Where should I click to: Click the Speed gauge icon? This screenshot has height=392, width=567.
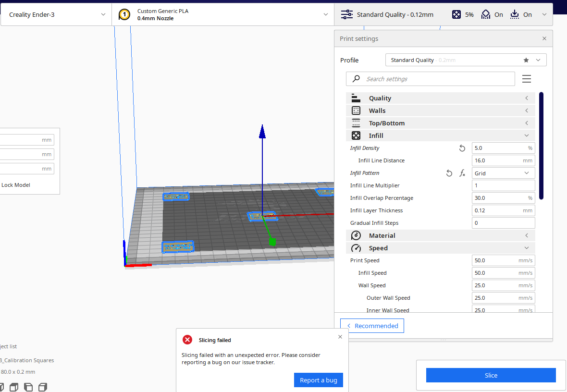[x=356, y=248]
